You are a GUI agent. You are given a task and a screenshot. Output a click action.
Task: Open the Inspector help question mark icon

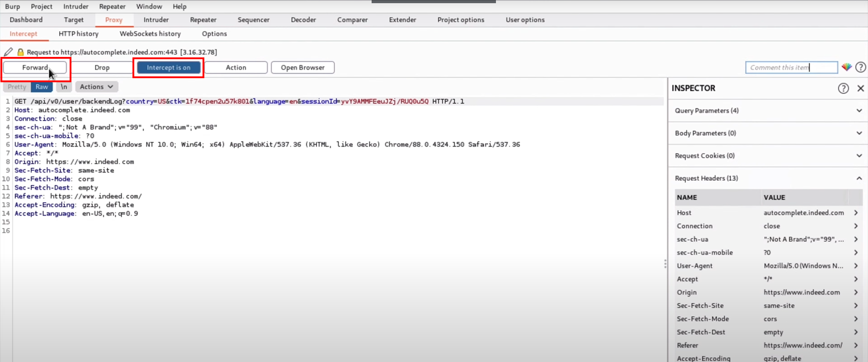point(843,88)
